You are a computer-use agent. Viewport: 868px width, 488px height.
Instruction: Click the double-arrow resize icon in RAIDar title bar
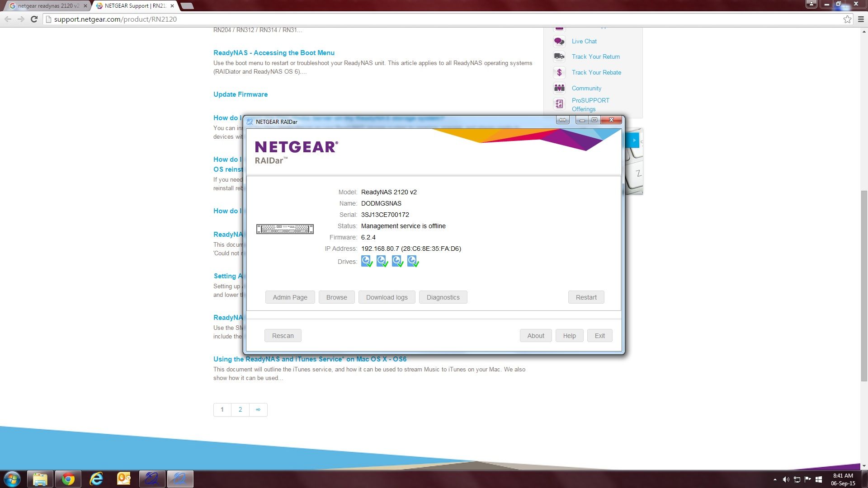click(x=562, y=120)
